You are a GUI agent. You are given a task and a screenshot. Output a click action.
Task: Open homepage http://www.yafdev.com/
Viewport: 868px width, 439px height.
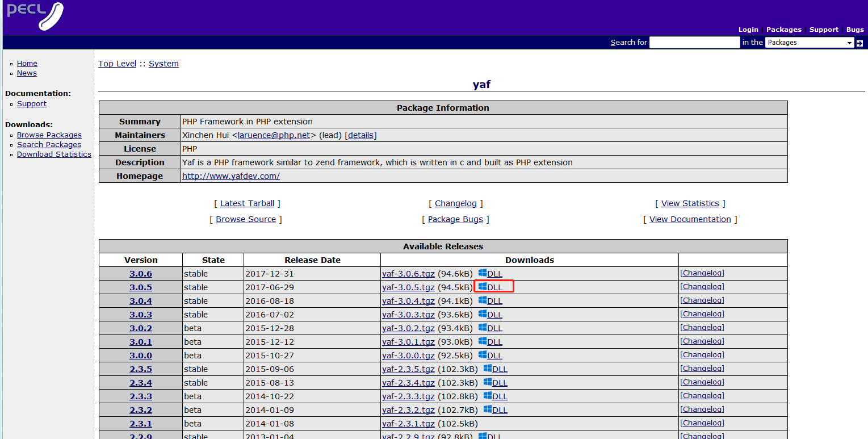(x=231, y=176)
